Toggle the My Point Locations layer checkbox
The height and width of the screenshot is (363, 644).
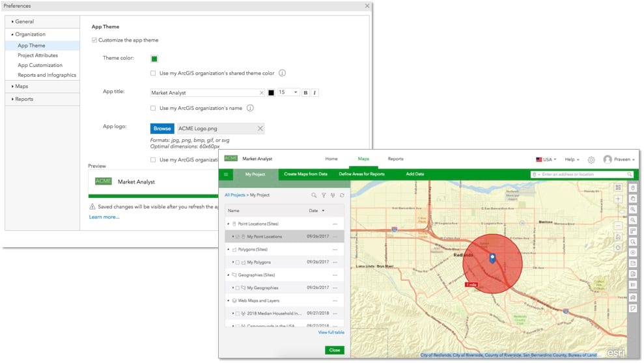[238, 237]
